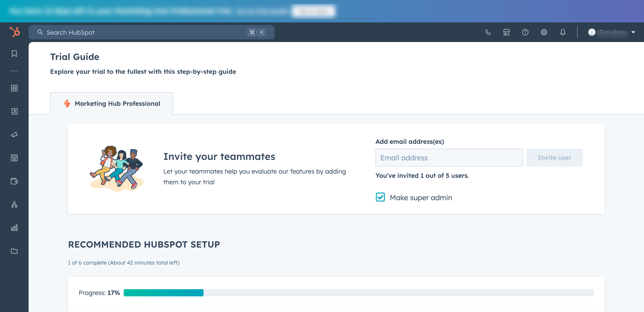The width and height of the screenshot is (644, 312).
Task: Uncheck Make super admin checkbox
Action: tap(380, 197)
